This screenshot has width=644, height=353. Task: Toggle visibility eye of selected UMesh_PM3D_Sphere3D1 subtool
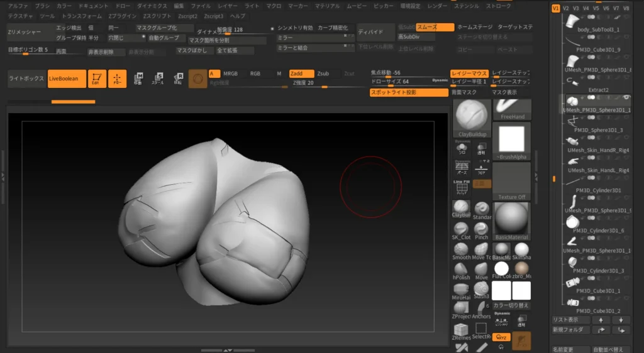[x=626, y=98]
